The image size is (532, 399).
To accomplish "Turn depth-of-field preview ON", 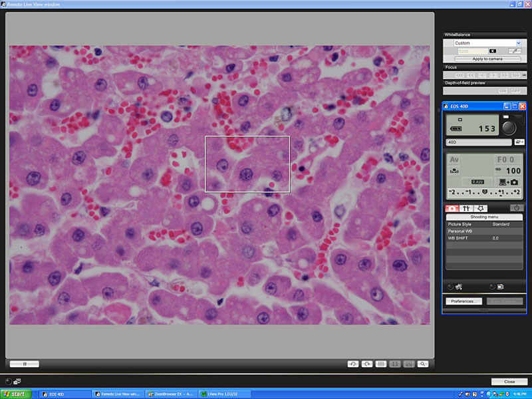I will pos(502,90).
